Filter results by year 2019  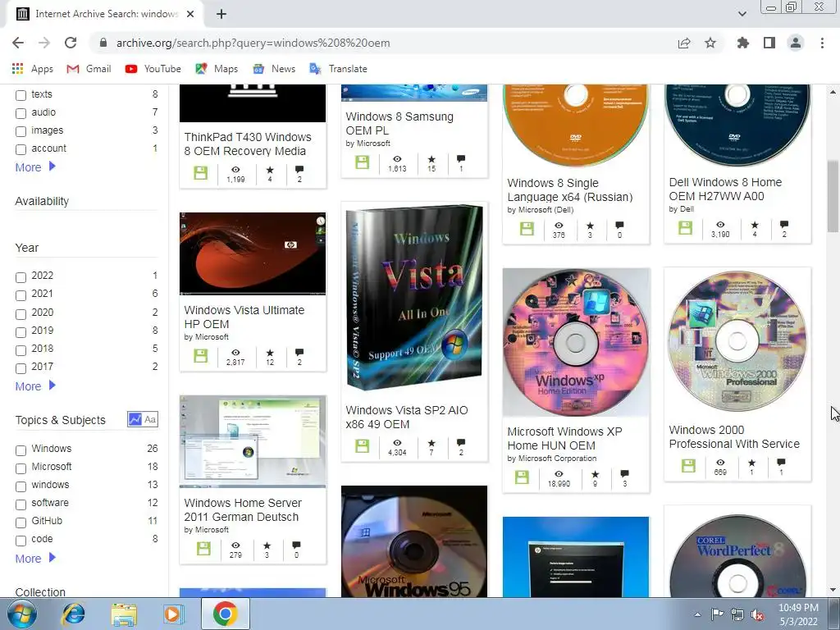[21, 332]
